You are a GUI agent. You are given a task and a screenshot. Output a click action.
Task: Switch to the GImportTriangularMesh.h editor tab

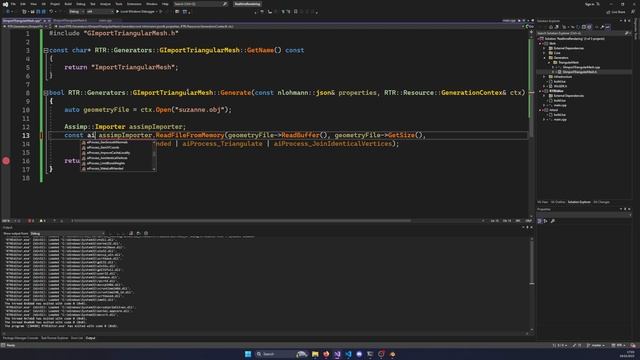(70, 20)
